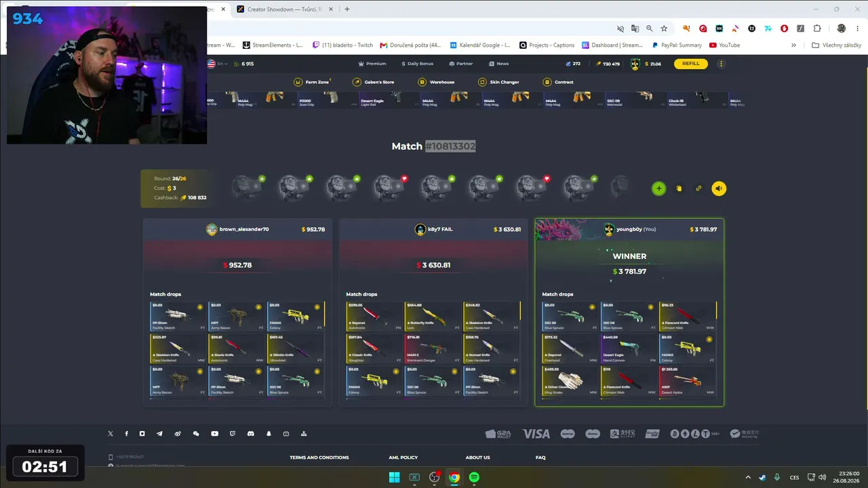Click the green plus button beside round cases

pos(658,188)
